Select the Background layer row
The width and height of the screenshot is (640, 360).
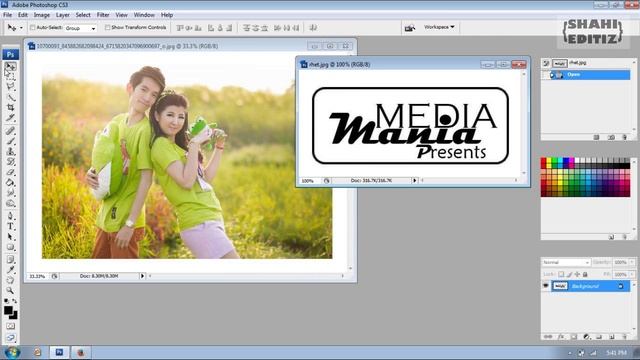click(x=586, y=286)
